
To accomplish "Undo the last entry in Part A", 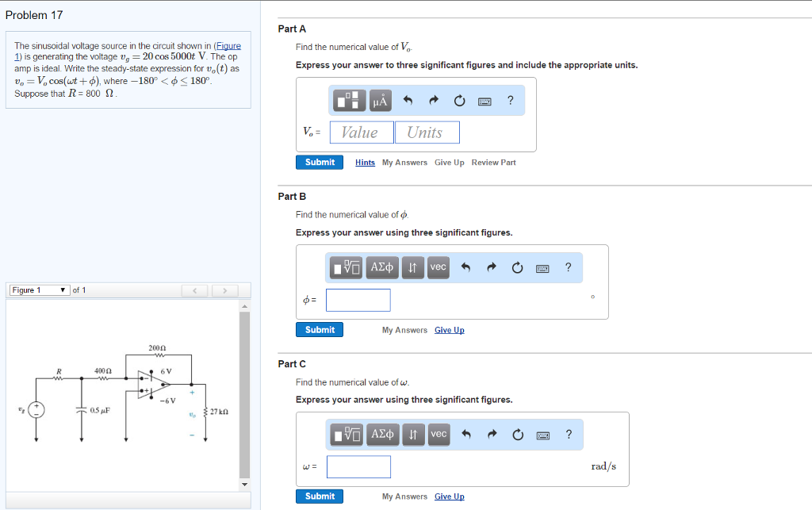I will 408,101.
